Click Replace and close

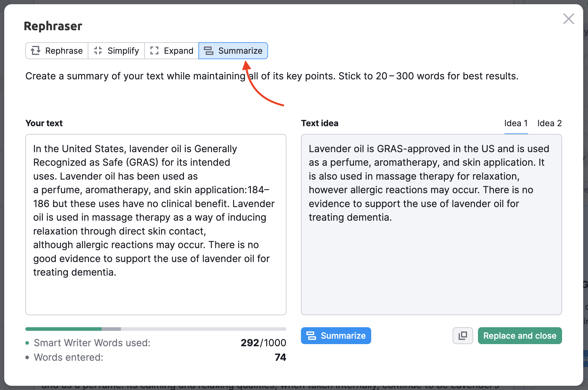[520, 336]
